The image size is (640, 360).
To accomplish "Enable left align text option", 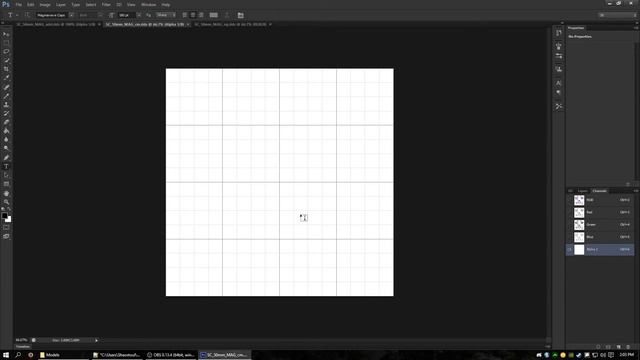I will pyautogui.click(x=184, y=15).
